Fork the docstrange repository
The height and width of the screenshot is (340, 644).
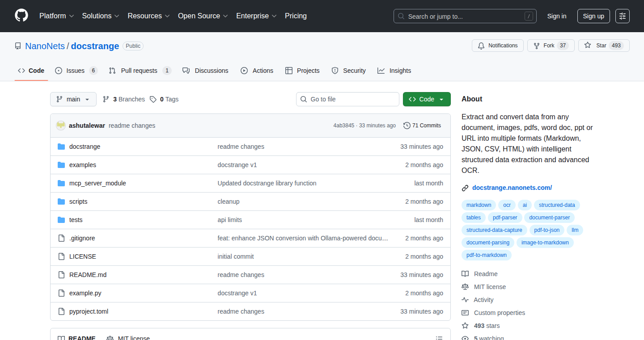point(550,46)
